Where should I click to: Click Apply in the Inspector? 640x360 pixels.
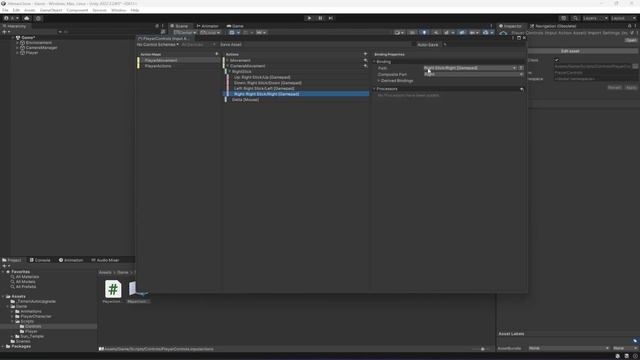(x=631, y=87)
